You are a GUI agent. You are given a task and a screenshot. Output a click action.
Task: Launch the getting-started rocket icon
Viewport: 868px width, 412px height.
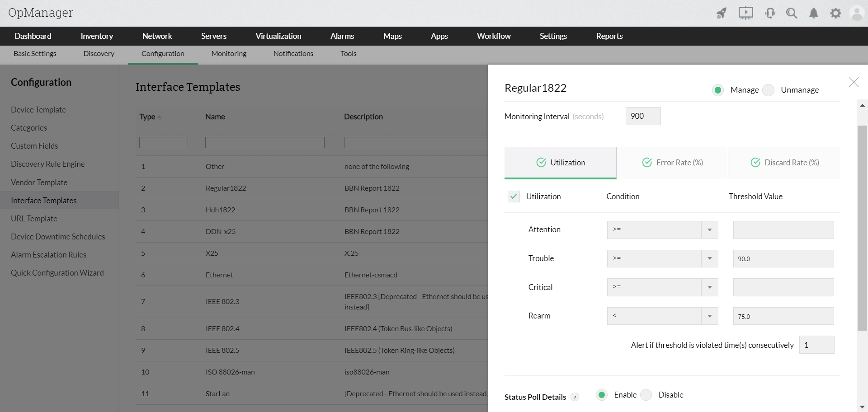(721, 13)
